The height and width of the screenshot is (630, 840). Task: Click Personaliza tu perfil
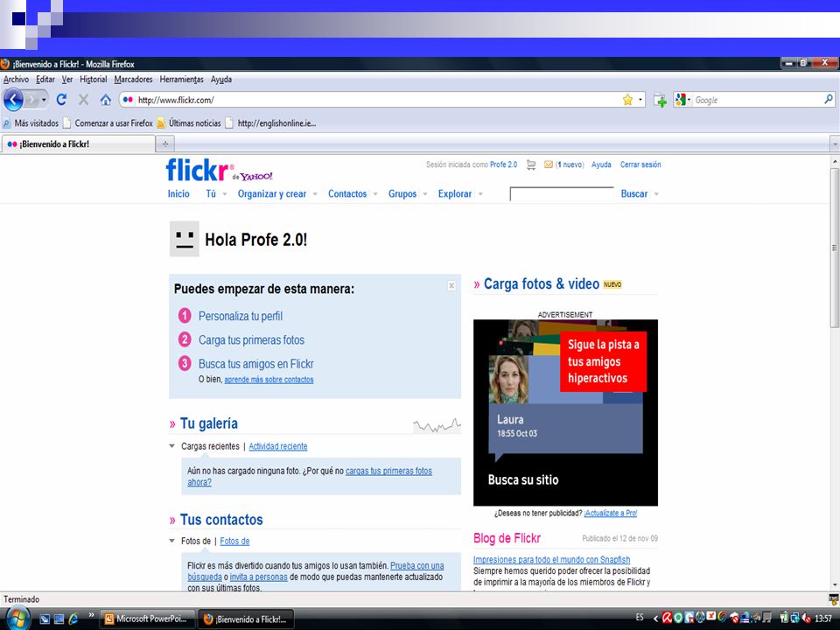pos(241,316)
